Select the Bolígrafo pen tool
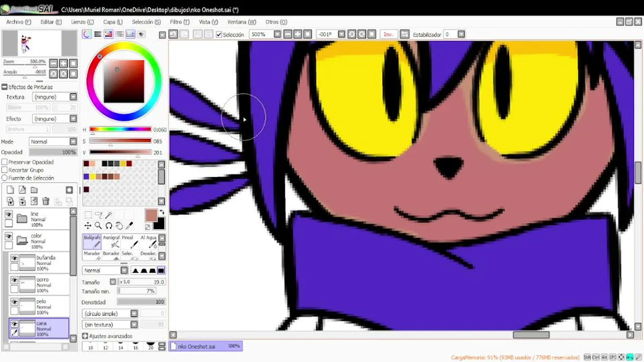This screenshot has height=362, width=644. (92, 242)
